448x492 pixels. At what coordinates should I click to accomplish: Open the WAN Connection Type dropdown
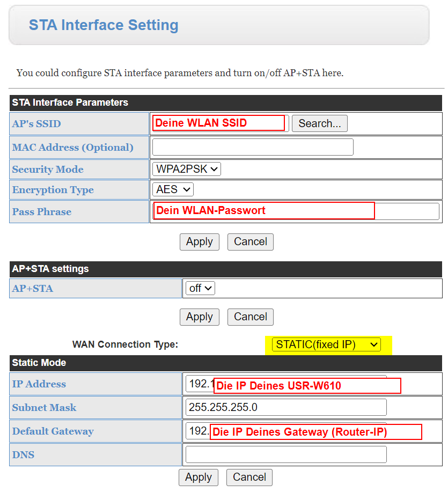326,344
